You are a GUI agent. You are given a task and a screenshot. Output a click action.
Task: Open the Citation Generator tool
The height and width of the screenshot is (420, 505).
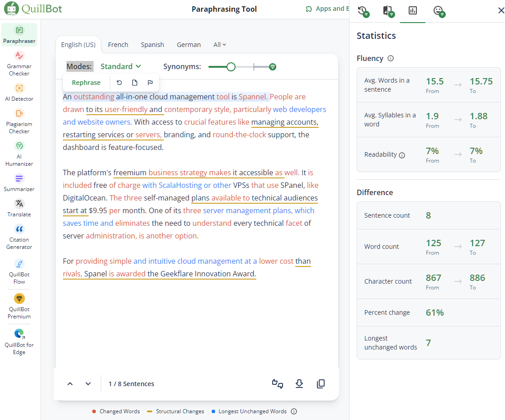19,237
